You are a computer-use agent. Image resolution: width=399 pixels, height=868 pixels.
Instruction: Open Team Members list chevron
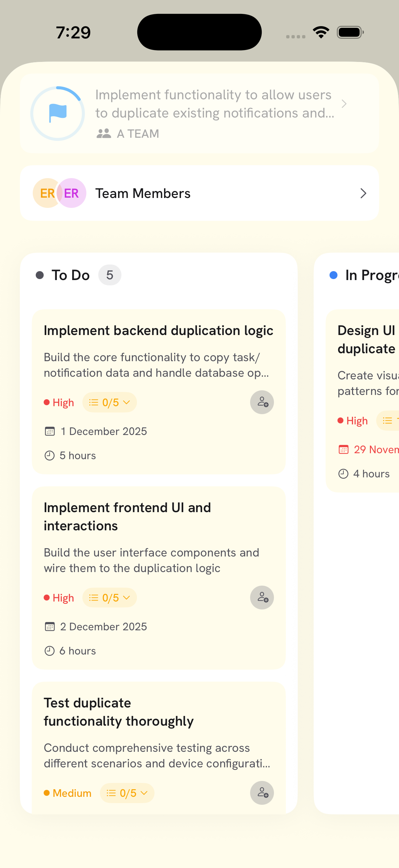(363, 193)
